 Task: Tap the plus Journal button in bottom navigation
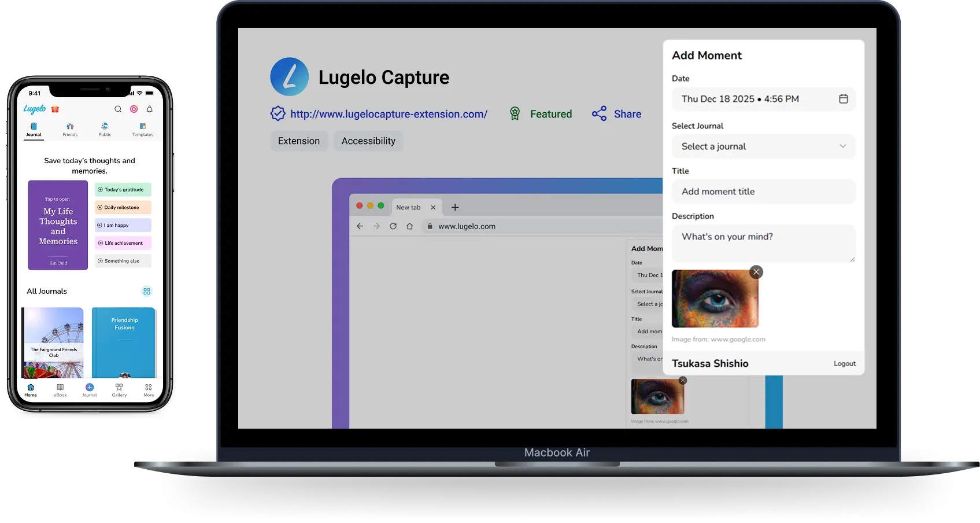coord(90,391)
